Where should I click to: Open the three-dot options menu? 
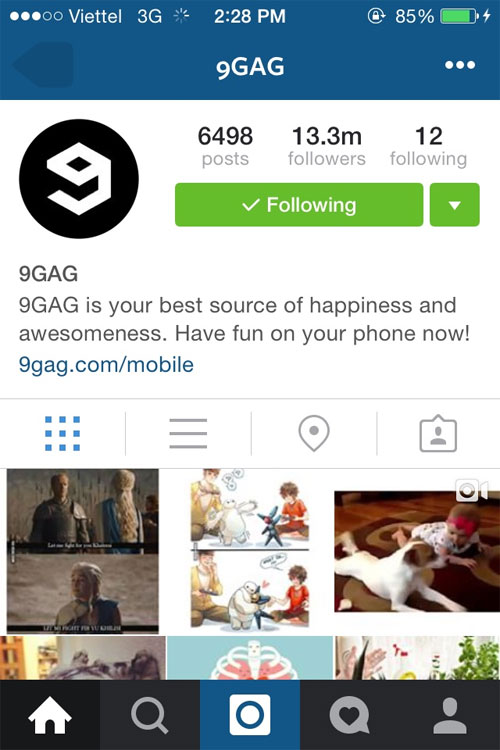click(x=460, y=65)
